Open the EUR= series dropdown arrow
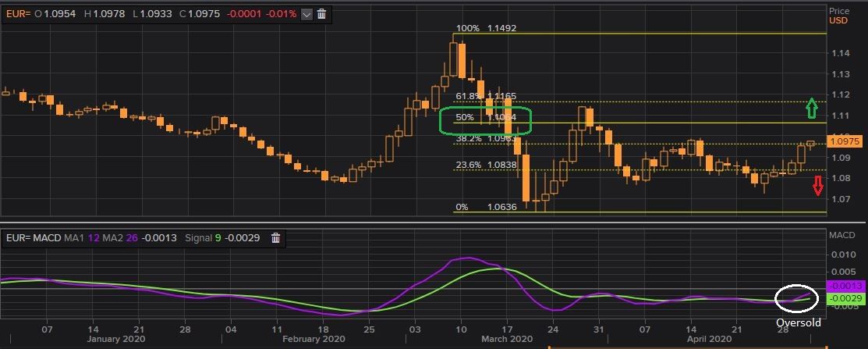This screenshot has height=349, width=868. [x=306, y=14]
